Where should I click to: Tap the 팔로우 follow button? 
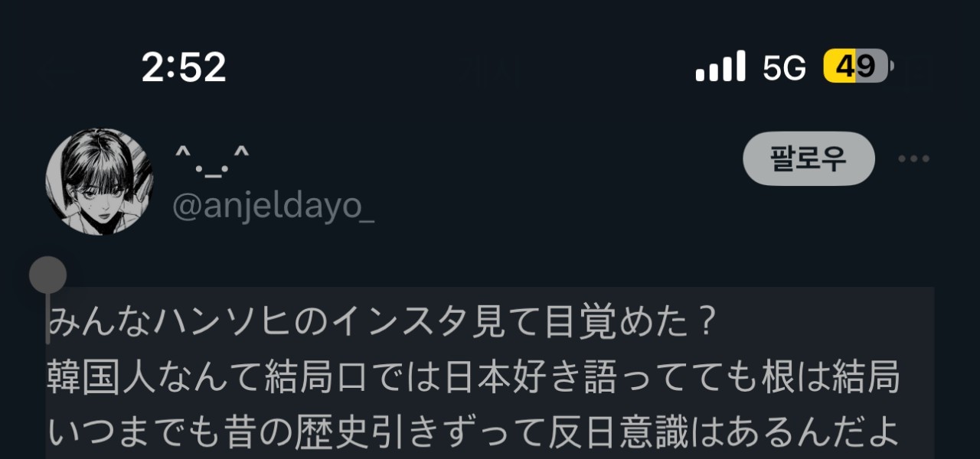point(808,158)
